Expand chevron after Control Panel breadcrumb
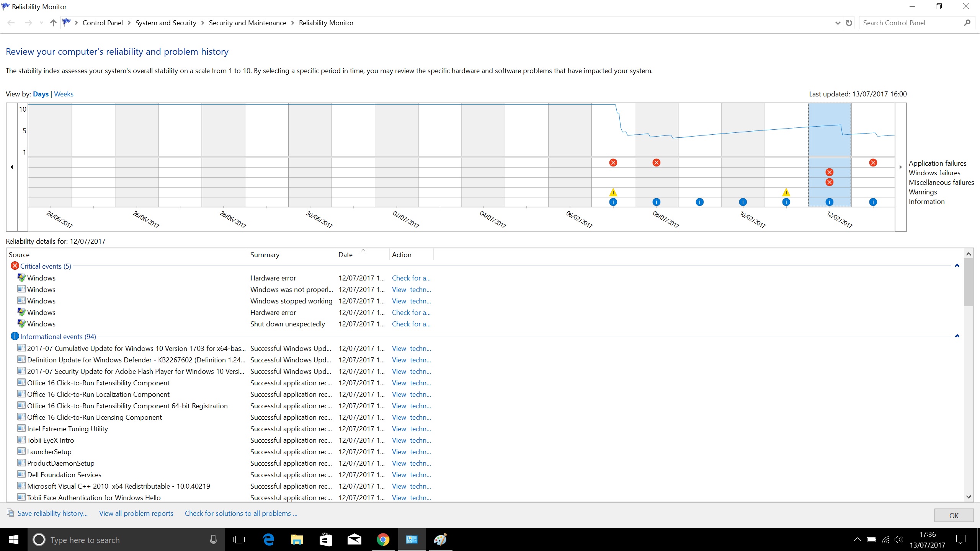This screenshot has width=980, height=551. coord(129,23)
